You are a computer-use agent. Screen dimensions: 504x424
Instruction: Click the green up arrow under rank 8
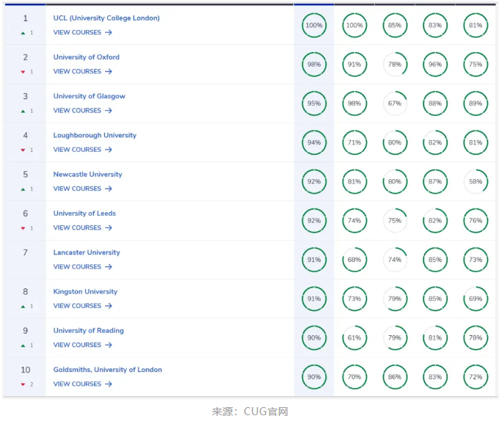click(23, 307)
